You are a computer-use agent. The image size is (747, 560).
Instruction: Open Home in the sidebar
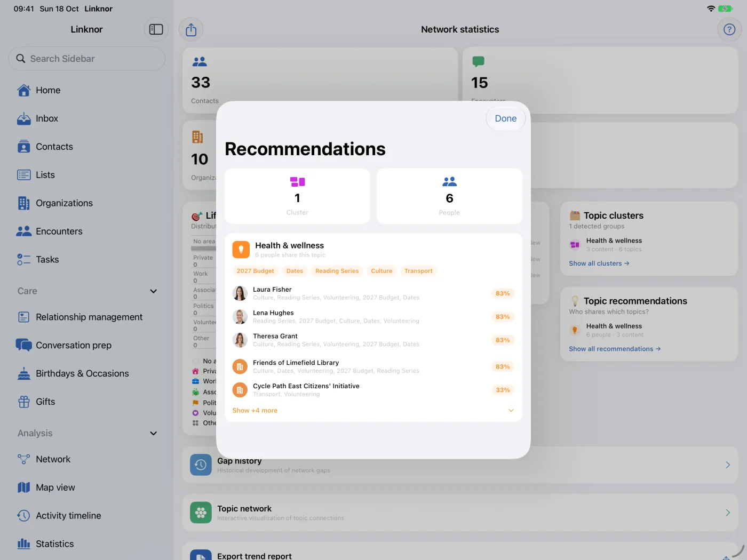point(87,90)
